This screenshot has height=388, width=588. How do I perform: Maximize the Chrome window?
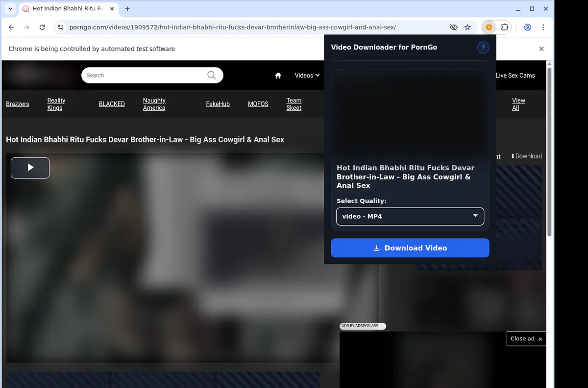532,9
